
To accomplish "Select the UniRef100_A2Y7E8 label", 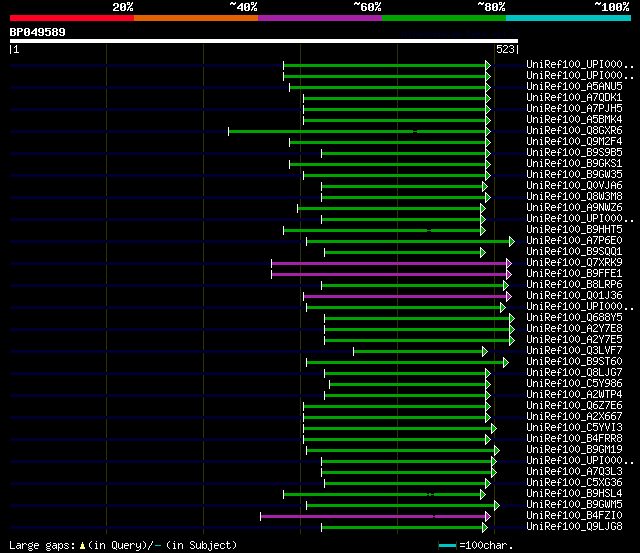I will [574, 329].
